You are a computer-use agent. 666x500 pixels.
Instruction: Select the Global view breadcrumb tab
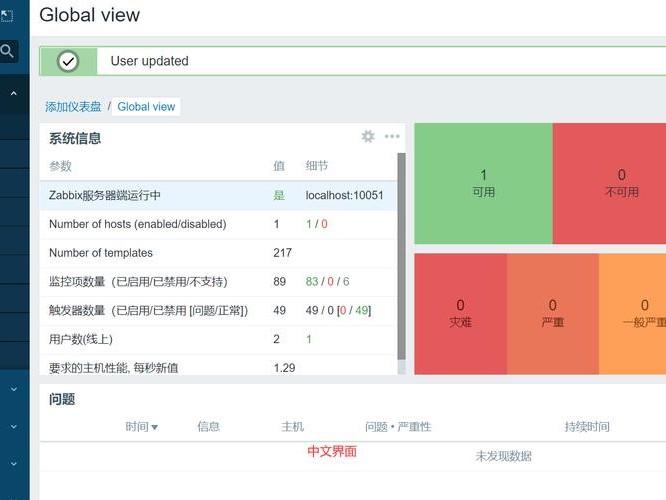pos(146,107)
